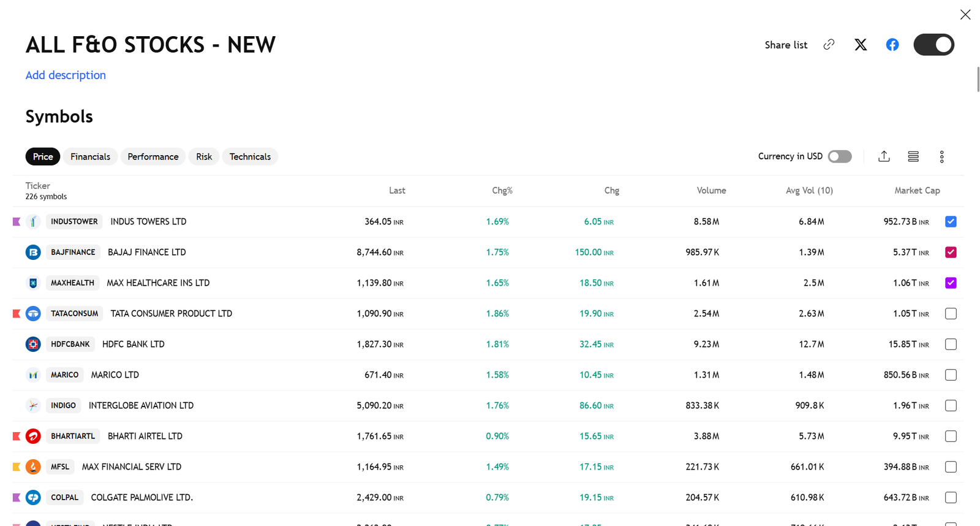Toggle the share list switch off

[933, 45]
